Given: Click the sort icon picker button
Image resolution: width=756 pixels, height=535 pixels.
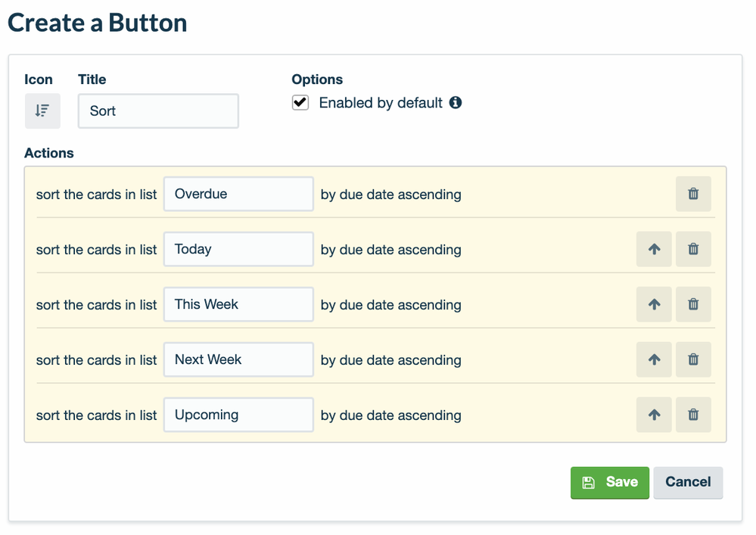Looking at the screenshot, I should [x=42, y=110].
